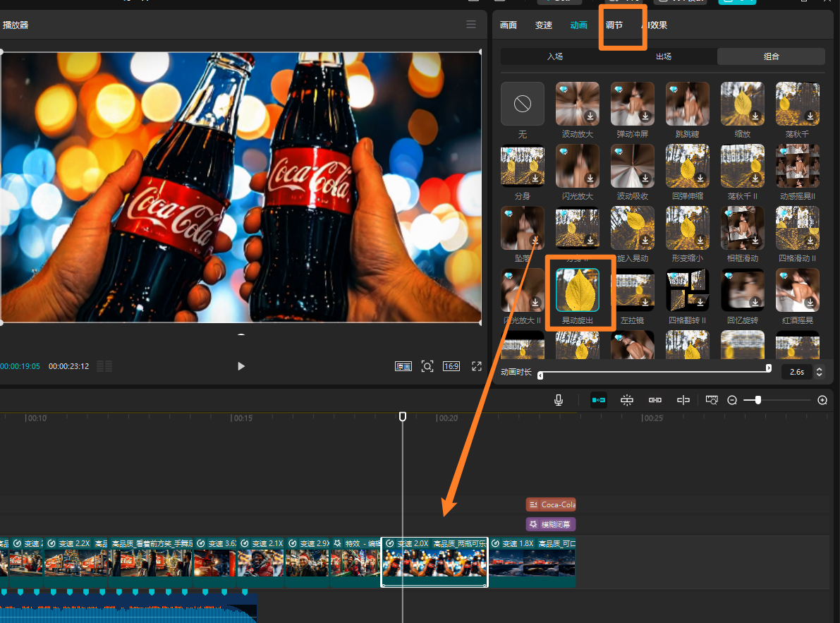Click the timeline cover settings icon

[x=712, y=400]
